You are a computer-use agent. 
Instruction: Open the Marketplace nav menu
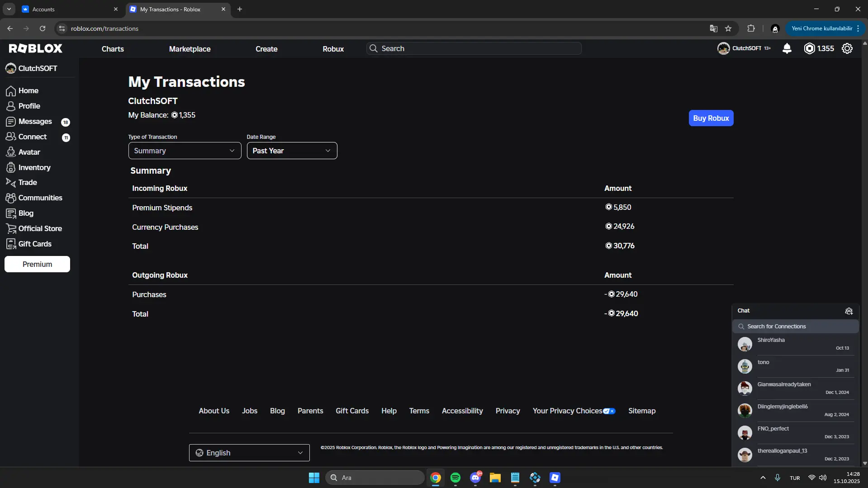click(x=190, y=49)
